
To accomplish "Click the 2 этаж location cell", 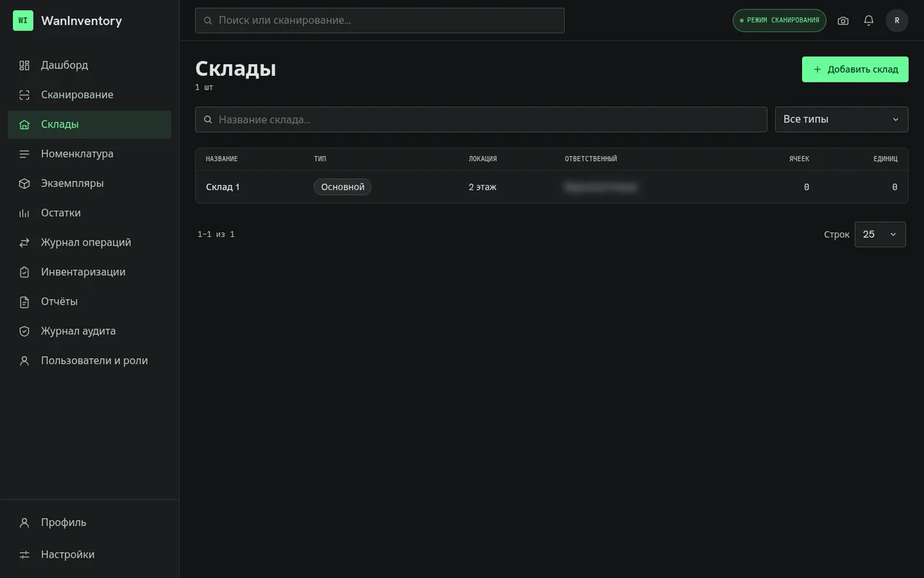I will [483, 187].
